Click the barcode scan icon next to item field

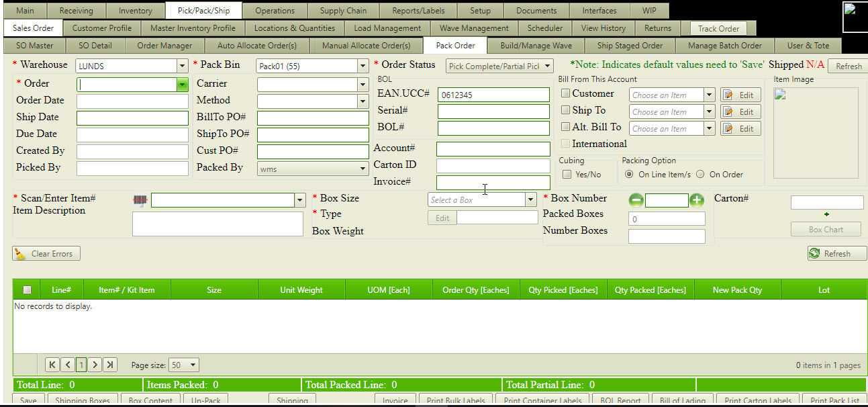coord(140,200)
